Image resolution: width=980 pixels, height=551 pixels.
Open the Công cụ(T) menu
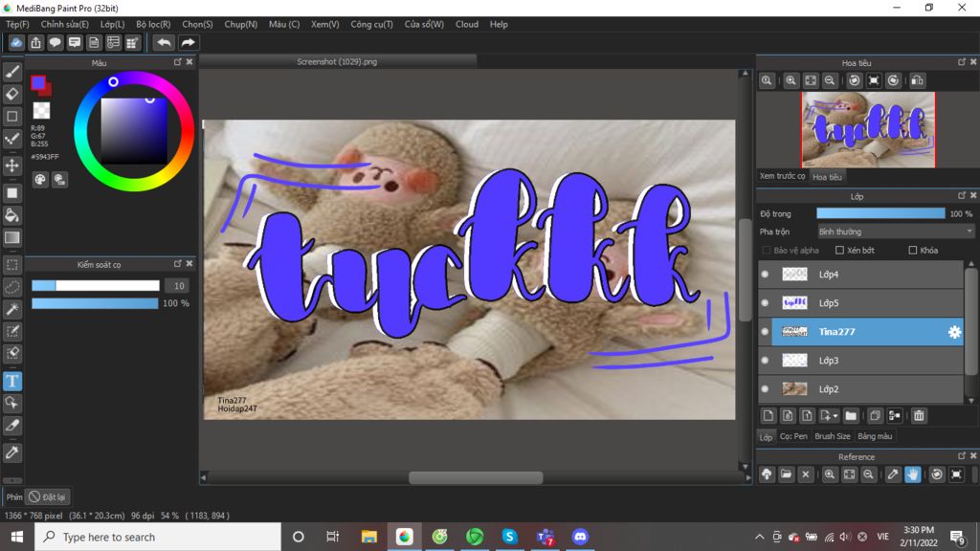(x=371, y=24)
